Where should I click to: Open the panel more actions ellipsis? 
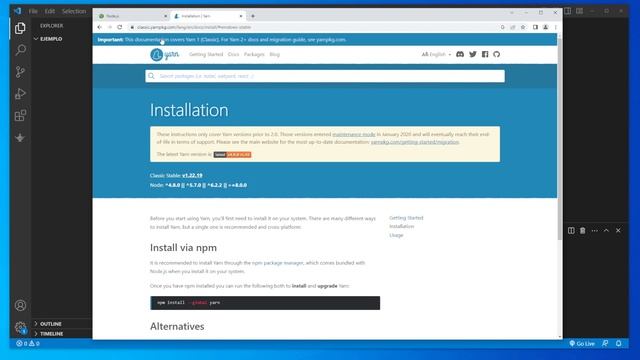(594, 231)
